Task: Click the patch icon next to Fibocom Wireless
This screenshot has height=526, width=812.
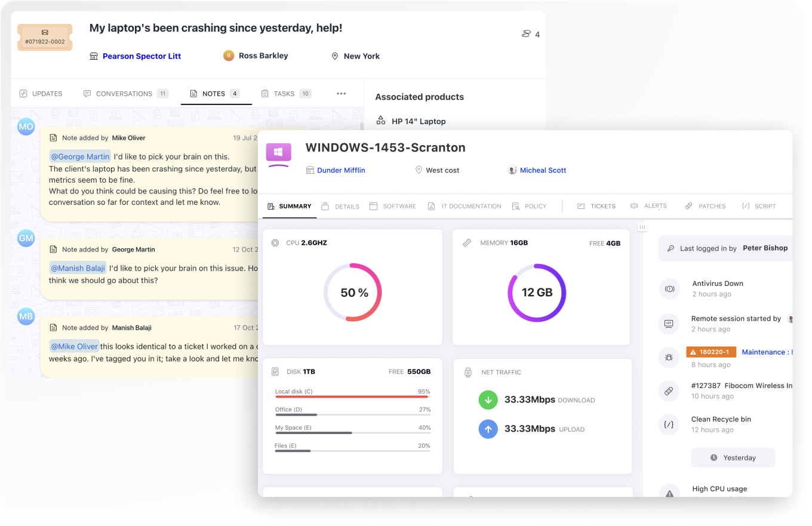Action: click(670, 391)
